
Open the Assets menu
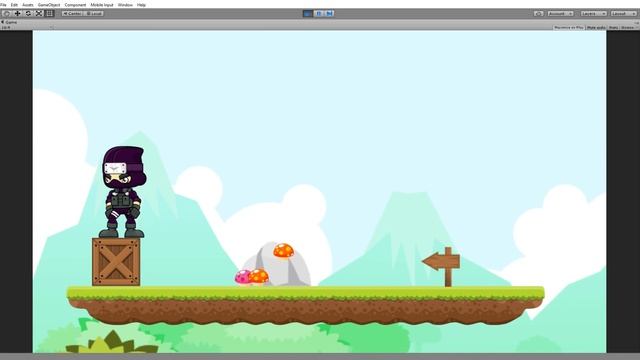tap(28, 5)
